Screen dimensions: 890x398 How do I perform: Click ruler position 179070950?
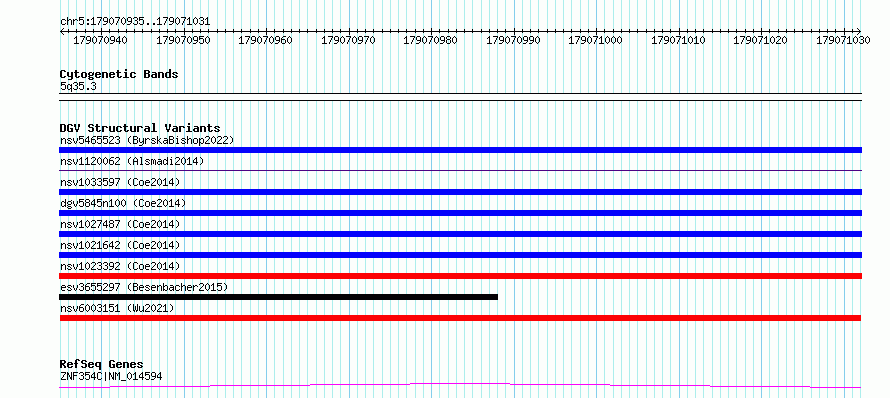[x=183, y=40]
